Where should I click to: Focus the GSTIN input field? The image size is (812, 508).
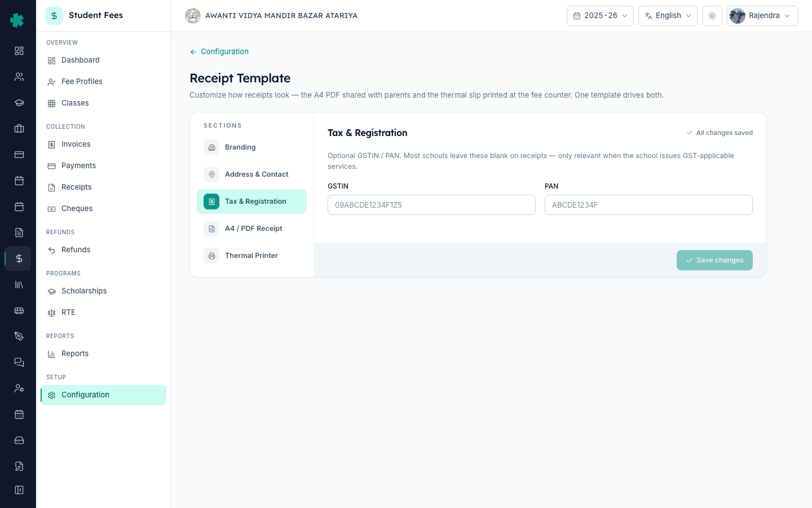point(431,205)
